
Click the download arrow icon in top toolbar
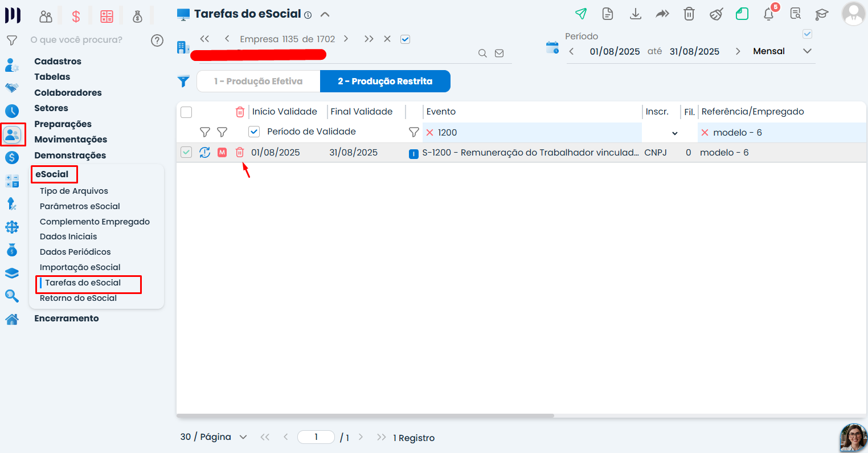(x=636, y=14)
